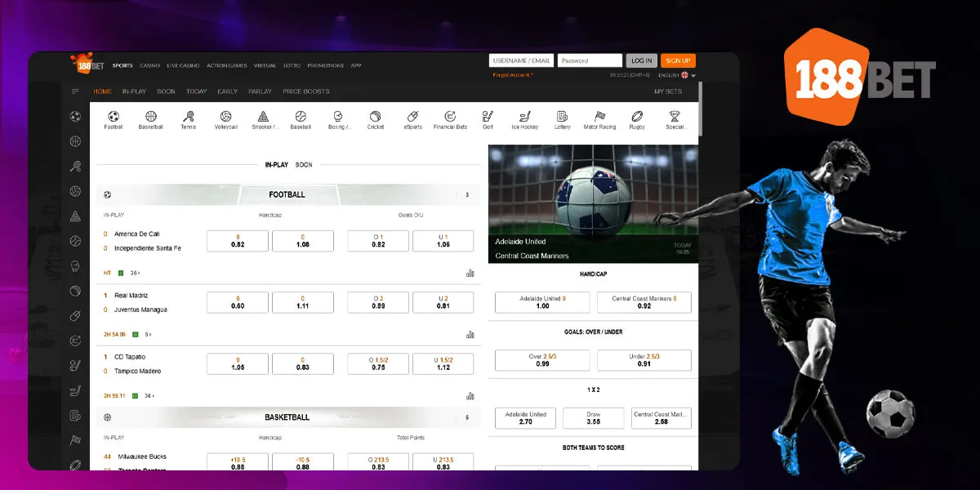The width and height of the screenshot is (980, 490).
Task: Click the LOG IN button
Action: [x=642, y=60]
